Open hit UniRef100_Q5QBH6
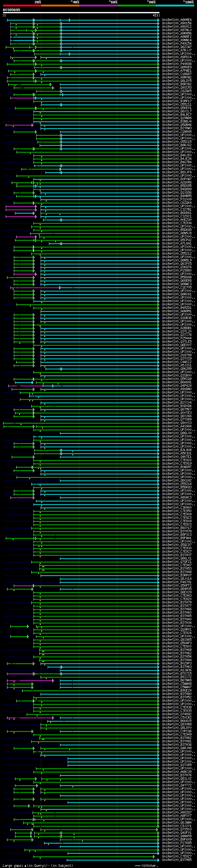The height and width of the screenshot is (868, 197). pos(177,125)
